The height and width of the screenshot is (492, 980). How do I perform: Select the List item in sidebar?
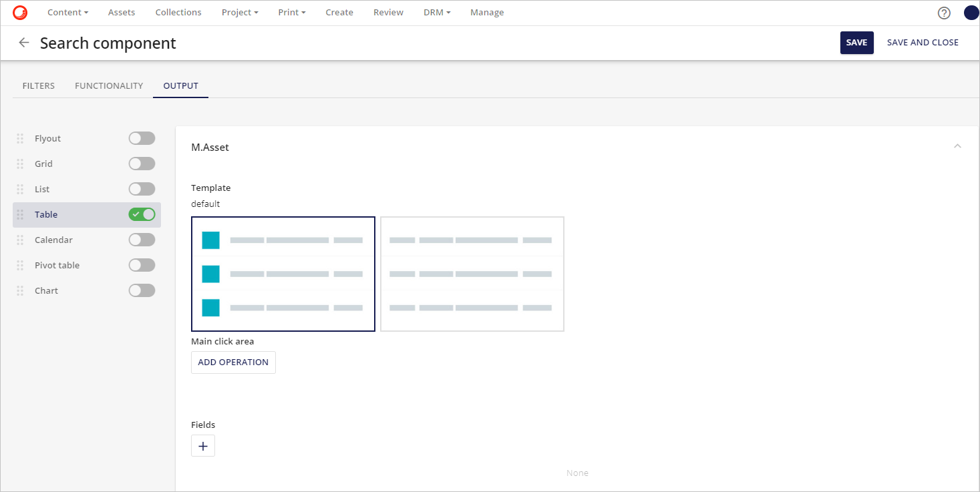tap(42, 190)
